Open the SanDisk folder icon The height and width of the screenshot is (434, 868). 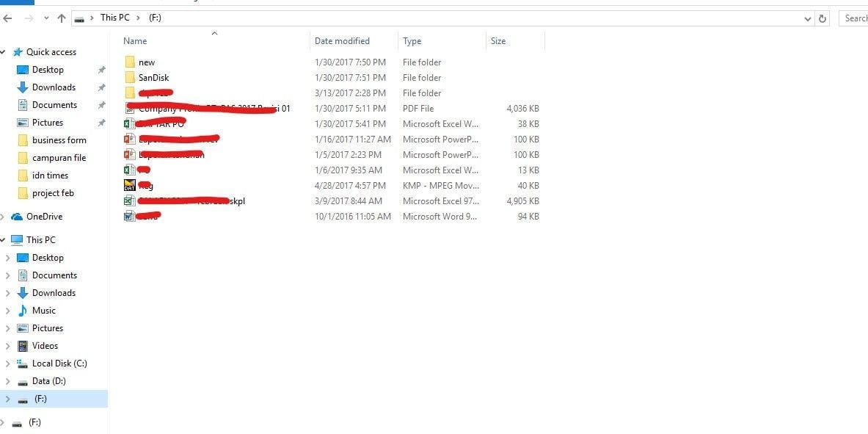click(130, 78)
